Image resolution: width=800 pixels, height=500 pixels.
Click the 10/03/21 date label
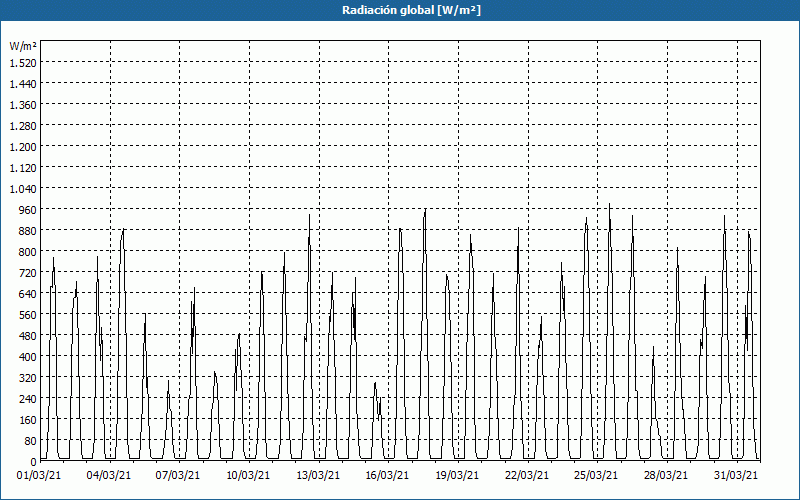click(248, 475)
